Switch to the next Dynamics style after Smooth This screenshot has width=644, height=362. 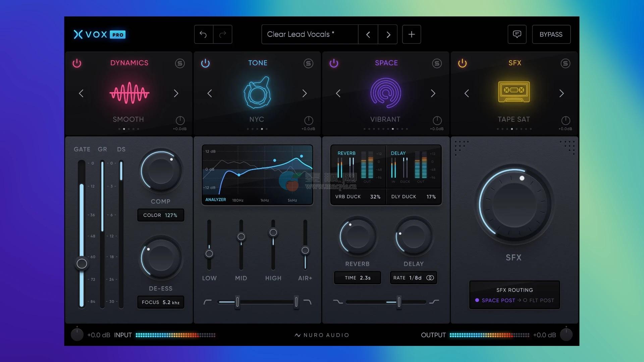coord(176,94)
